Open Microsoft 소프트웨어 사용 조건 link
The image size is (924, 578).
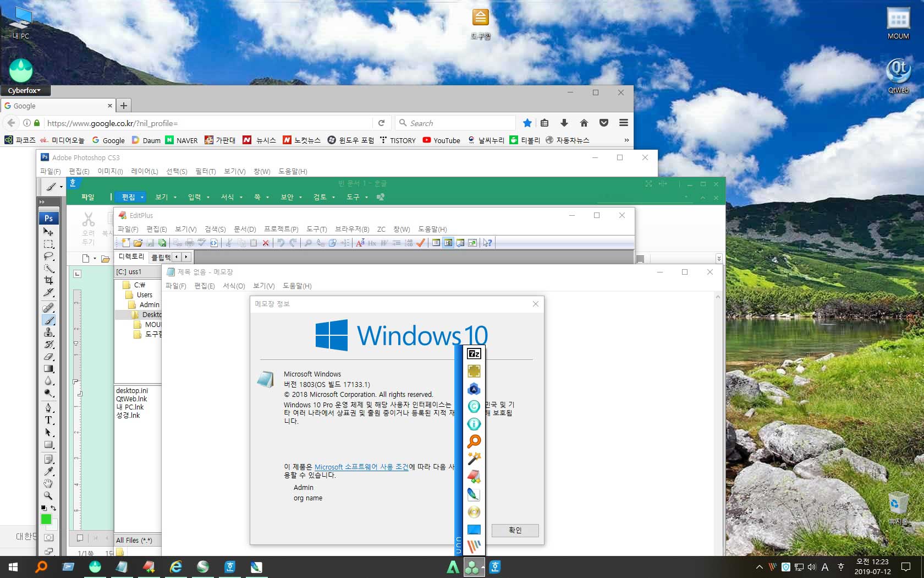coord(361,467)
